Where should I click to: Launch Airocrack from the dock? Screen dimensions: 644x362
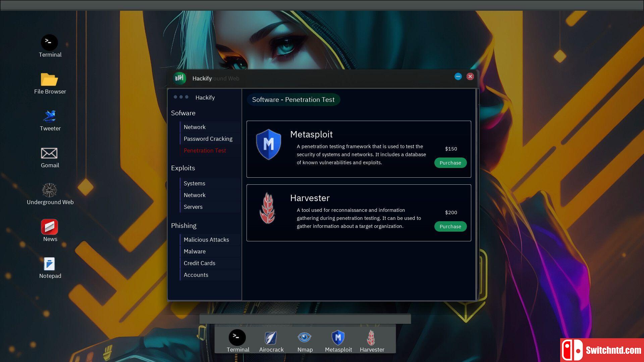pos(271,338)
